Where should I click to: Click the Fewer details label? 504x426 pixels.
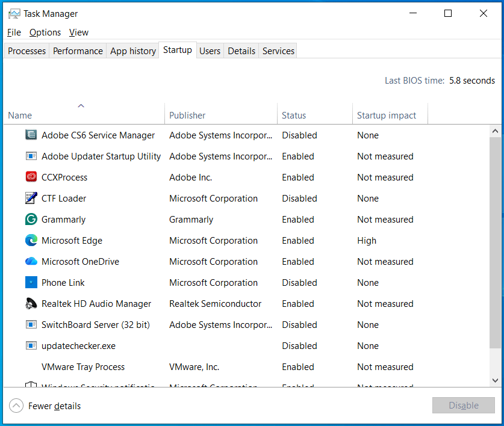pos(54,406)
